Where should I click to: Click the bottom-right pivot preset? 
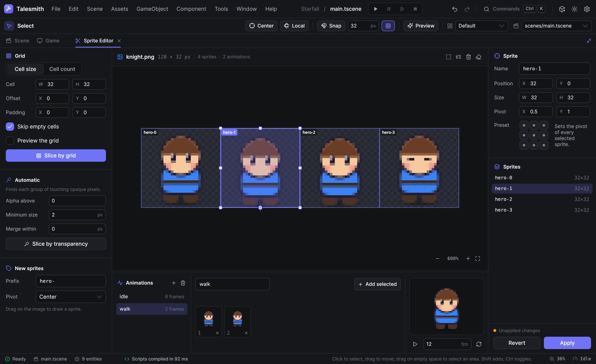point(544,145)
